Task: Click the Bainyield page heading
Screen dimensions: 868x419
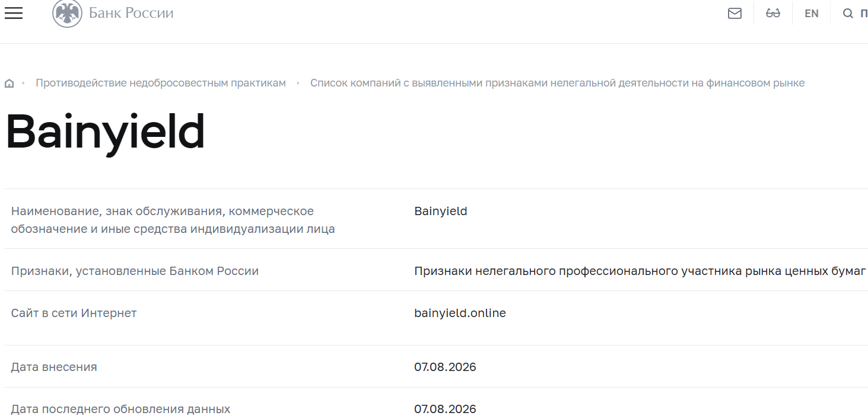Action: (105, 133)
